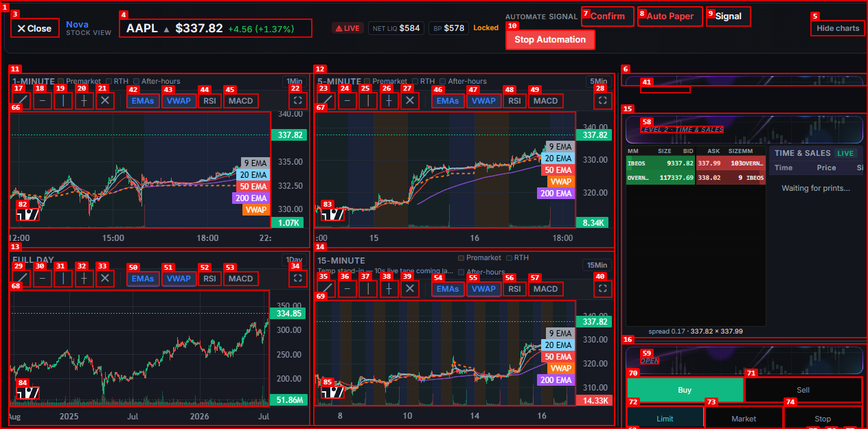This screenshot has width=868, height=429.
Task: Enable RSI indicator on 1-Minute chart
Action: pyautogui.click(x=209, y=101)
